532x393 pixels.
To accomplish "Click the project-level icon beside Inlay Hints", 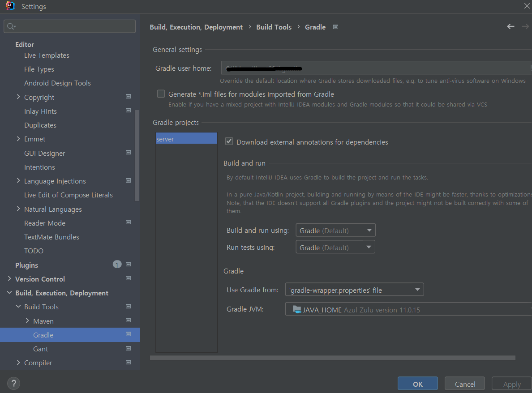I will click(x=128, y=111).
